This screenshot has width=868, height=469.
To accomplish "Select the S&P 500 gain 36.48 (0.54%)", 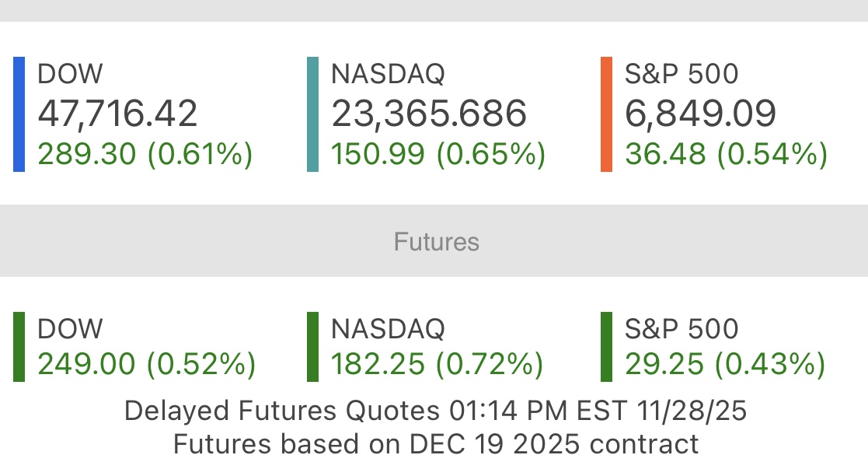I will 726,154.
